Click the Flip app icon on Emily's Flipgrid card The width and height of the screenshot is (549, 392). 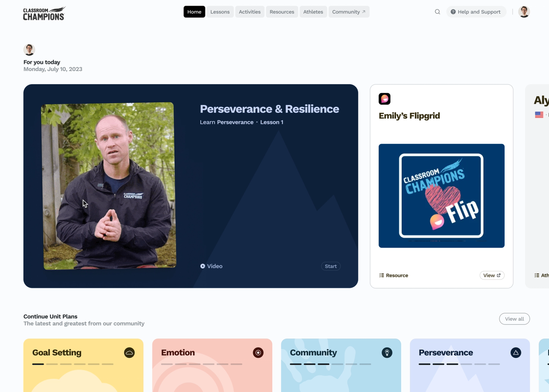(384, 99)
